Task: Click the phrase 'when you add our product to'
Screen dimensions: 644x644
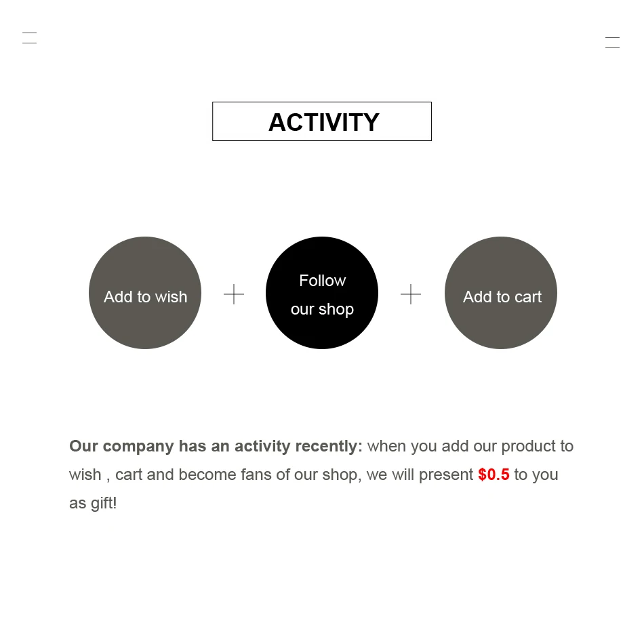Action: tap(470, 447)
